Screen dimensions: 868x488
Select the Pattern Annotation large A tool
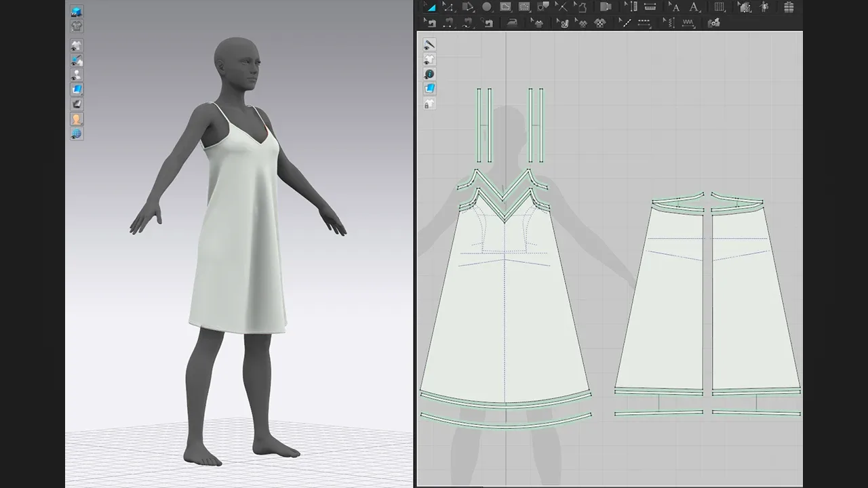(x=694, y=7)
